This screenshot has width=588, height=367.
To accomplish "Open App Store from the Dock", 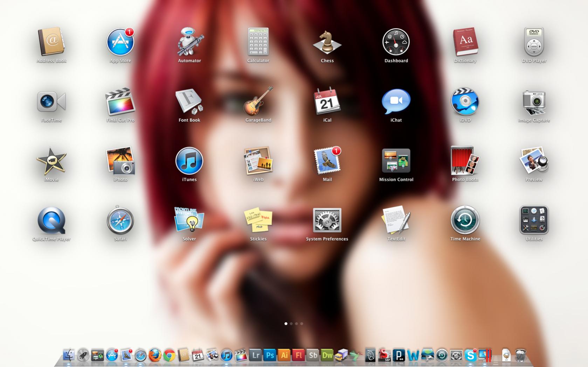I will click(112, 355).
